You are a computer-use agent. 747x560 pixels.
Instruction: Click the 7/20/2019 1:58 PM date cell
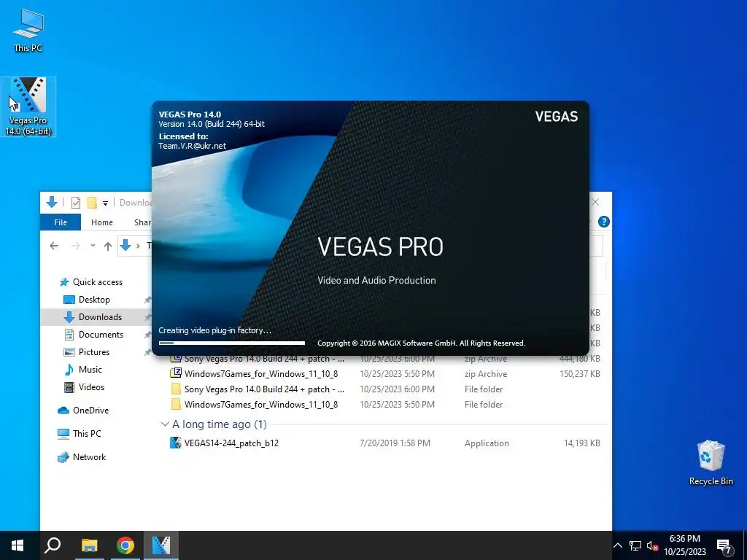point(395,443)
